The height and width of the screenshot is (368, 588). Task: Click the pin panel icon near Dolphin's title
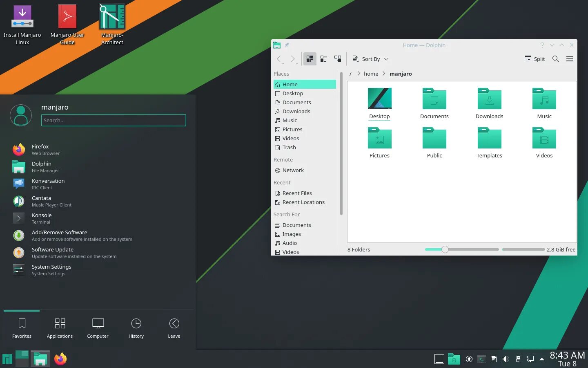[286, 45]
